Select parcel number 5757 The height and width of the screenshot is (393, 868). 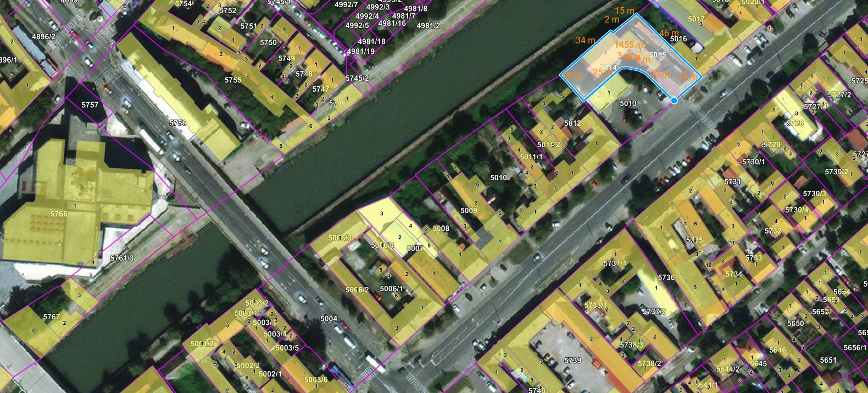tap(90, 104)
